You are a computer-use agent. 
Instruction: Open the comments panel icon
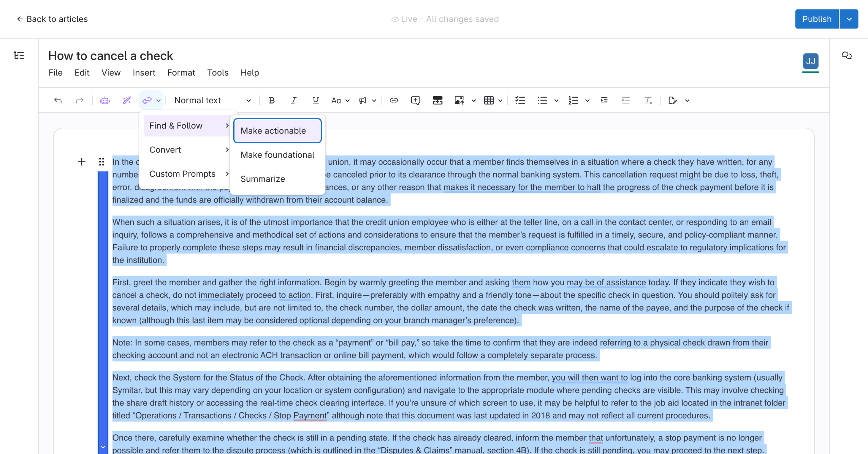pos(847,55)
